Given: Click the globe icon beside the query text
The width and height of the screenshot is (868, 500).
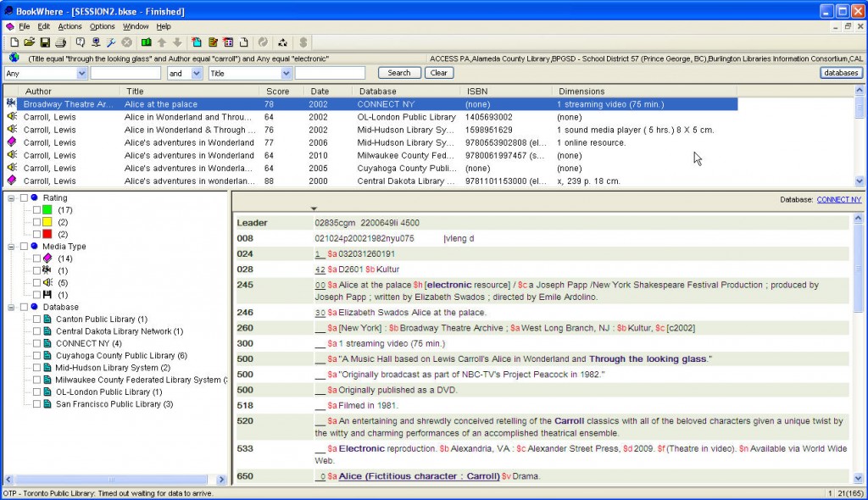Looking at the screenshot, I should coord(14,58).
